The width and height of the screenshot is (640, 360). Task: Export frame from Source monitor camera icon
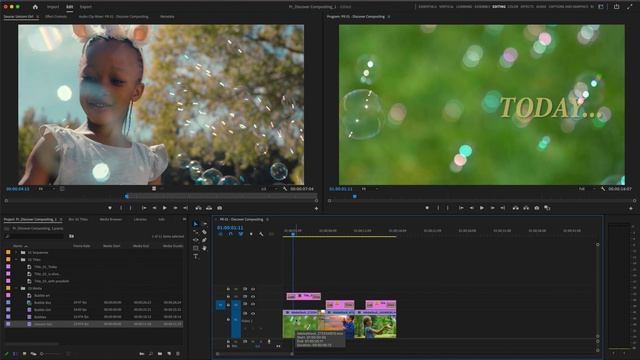220,208
